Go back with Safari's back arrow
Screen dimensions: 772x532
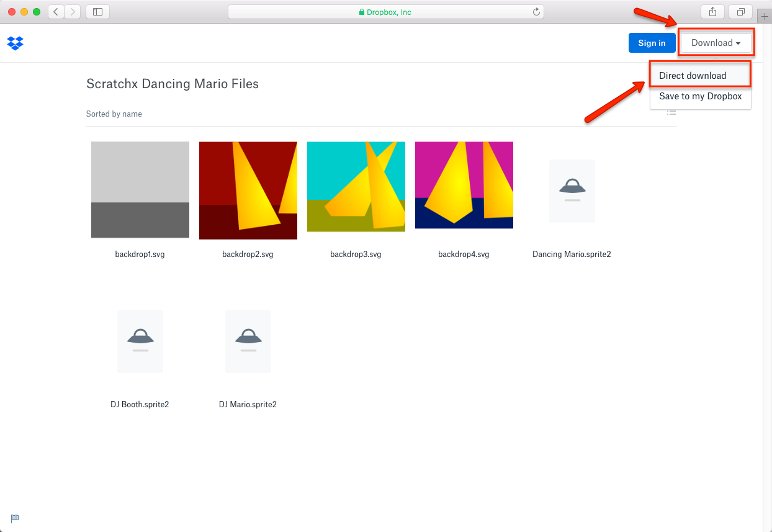click(56, 12)
